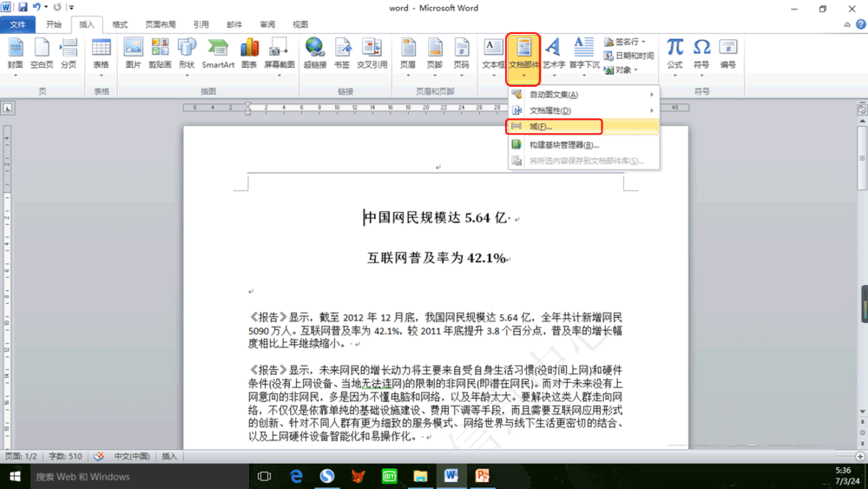This screenshot has width=868, height=489.
Task: Open Customize Quick Access Toolbar dropdown
Action: (71, 7)
